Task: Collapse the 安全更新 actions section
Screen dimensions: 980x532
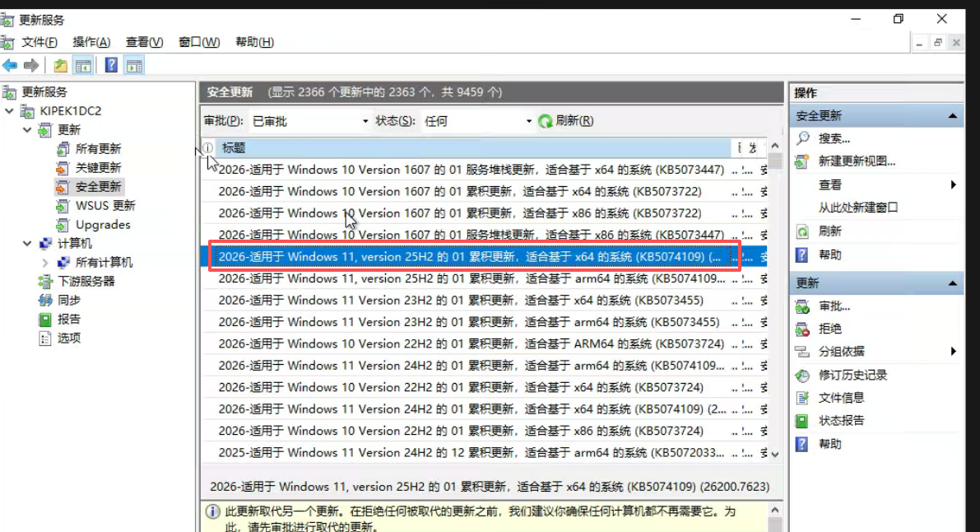Action: (953, 116)
